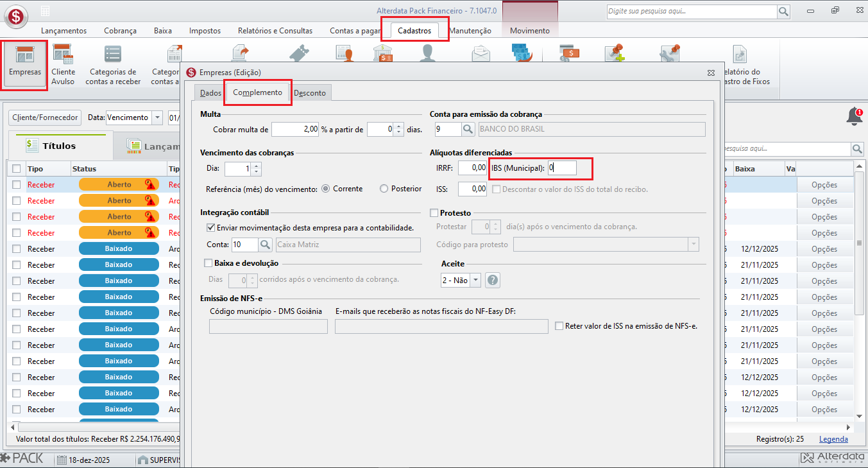Click the bank building icon in the ribbon
The width and height of the screenshot is (868, 468).
[383, 55]
